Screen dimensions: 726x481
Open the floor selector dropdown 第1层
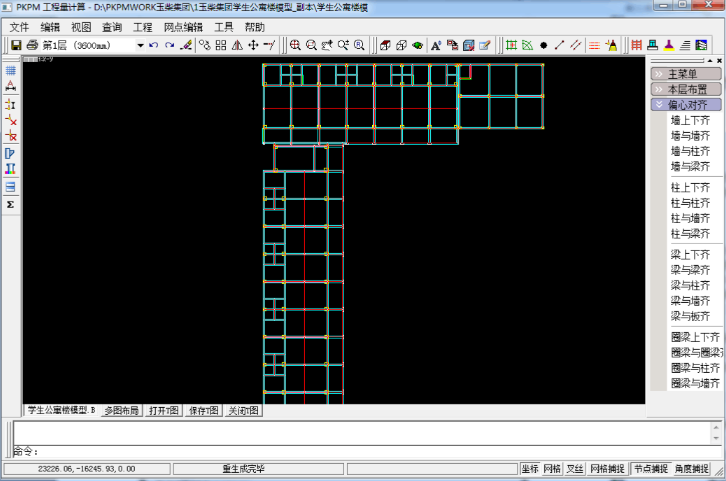pyautogui.click(x=140, y=45)
